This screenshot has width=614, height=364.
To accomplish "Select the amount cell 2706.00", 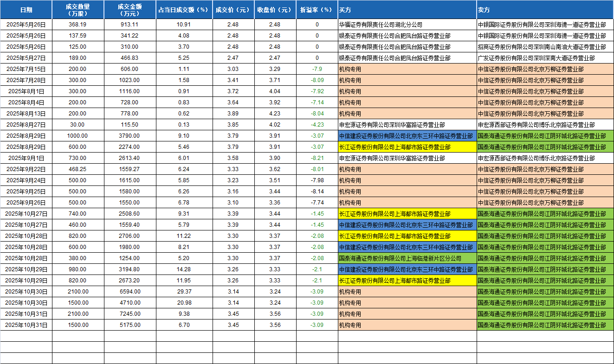I will point(130,236).
